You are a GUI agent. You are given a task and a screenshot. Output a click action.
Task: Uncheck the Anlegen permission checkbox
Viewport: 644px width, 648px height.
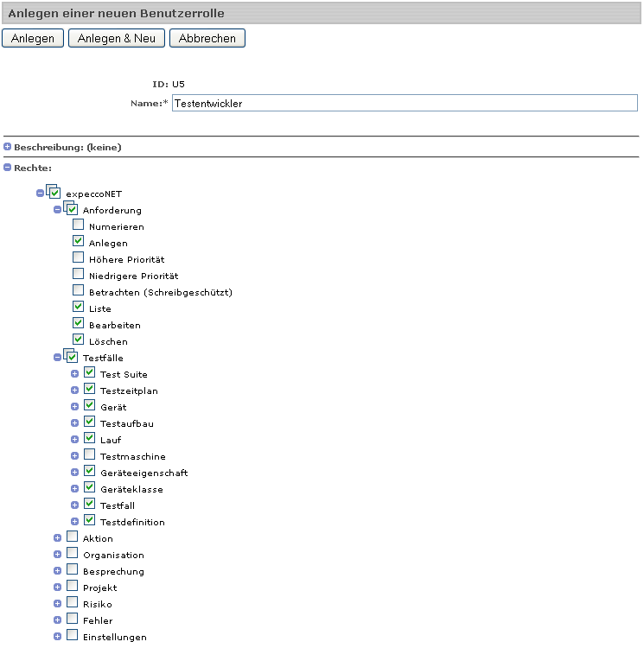click(x=79, y=242)
